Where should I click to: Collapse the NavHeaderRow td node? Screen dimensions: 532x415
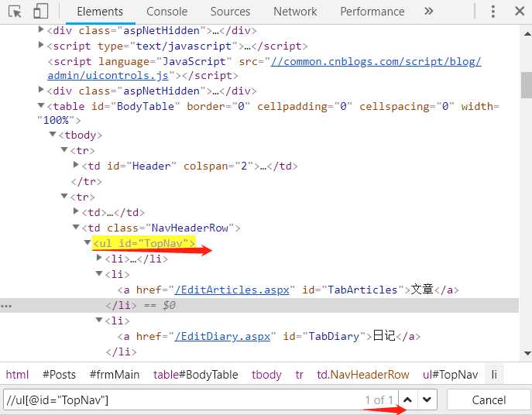(x=76, y=227)
